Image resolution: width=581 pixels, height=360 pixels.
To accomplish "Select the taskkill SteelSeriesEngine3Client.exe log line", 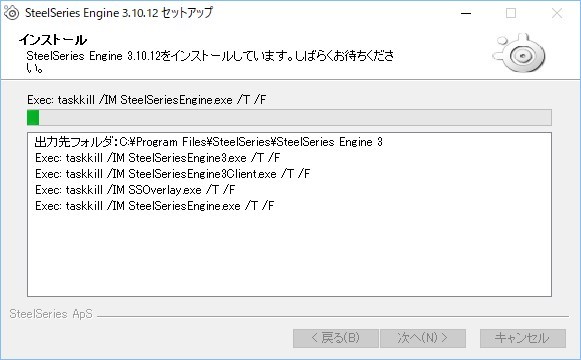I will click(173, 174).
